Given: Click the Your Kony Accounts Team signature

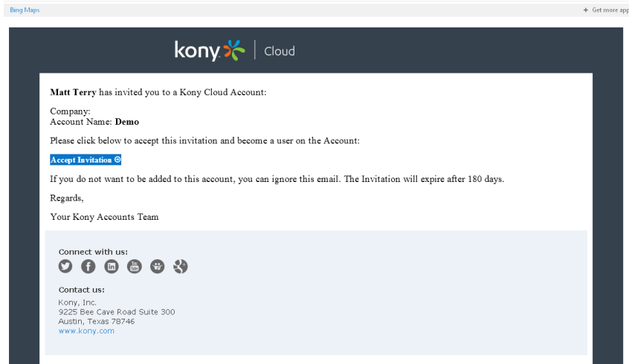Looking at the screenshot, I should [x=104, y=217].
